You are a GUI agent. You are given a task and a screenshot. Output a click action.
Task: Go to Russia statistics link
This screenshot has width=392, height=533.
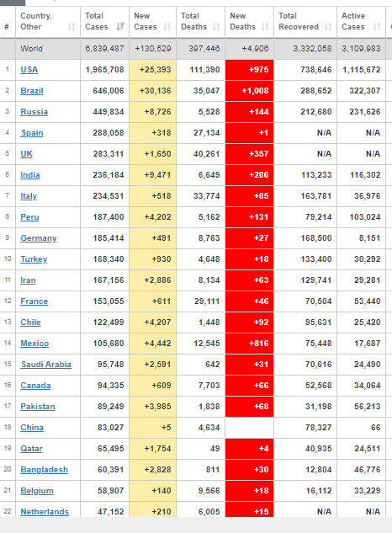34,112
